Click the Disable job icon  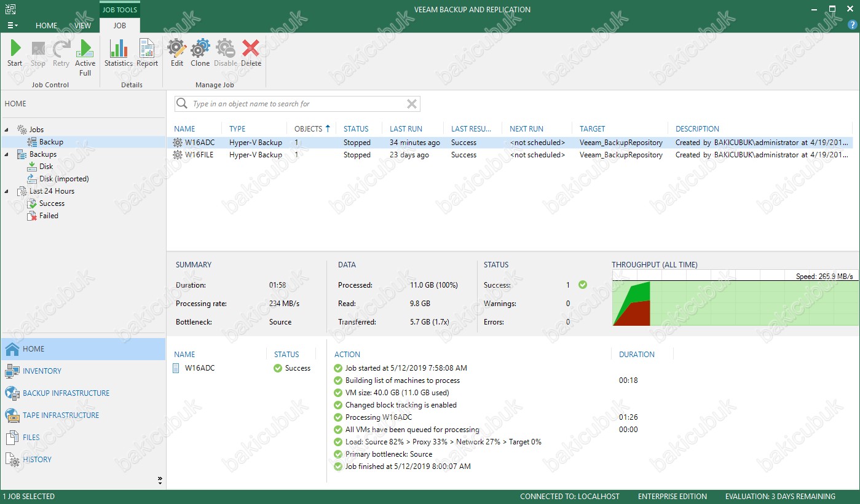coord(225,48)
